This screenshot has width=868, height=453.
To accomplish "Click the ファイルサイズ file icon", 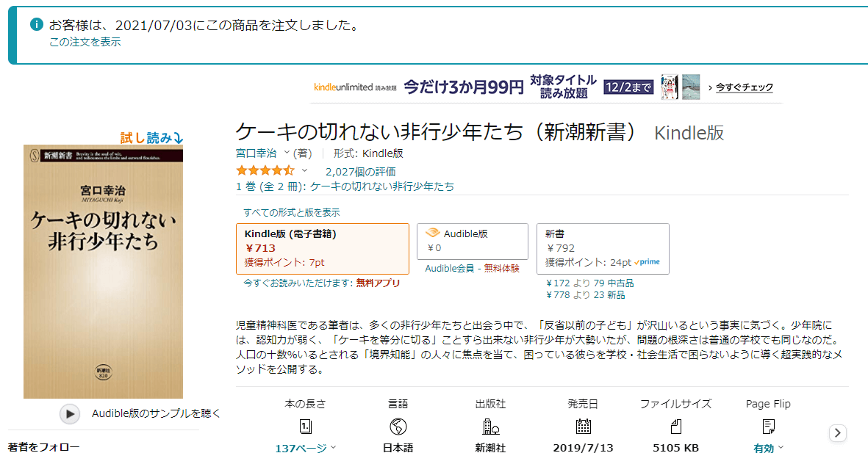I will pyautogui.click(x=676, y=427).
